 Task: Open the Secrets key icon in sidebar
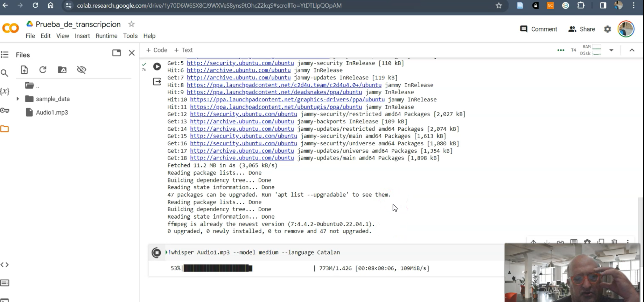point(5,110)
